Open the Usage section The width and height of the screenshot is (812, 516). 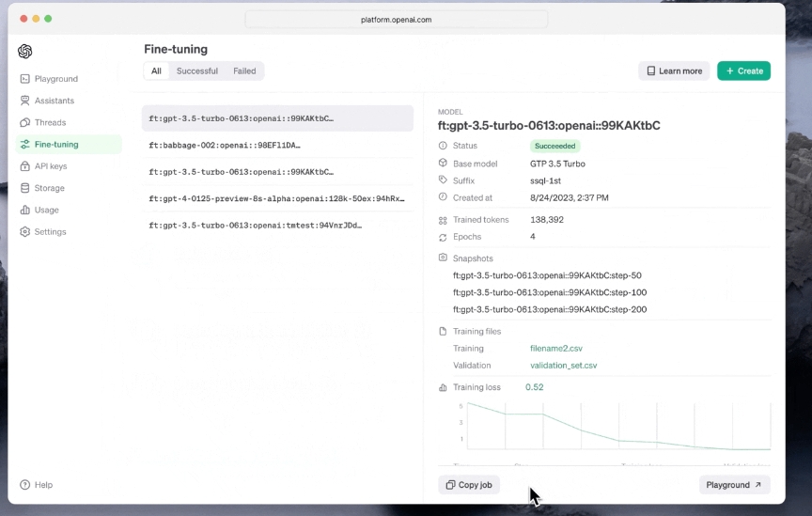coord(46,210)
